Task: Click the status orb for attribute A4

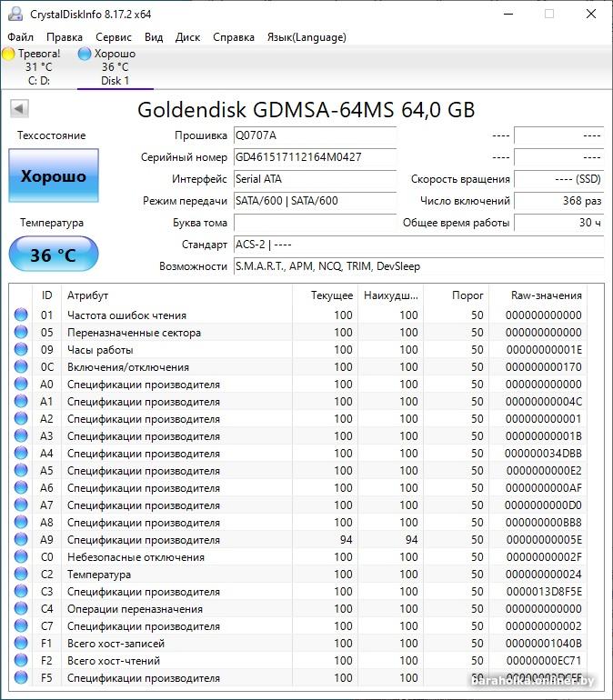Action: (x=21, y=453)
